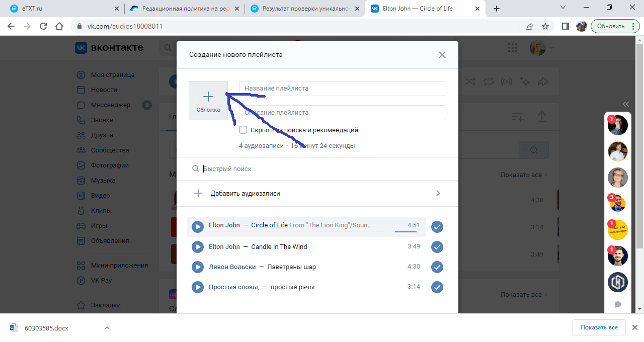Open Мини-приложения in sidebar

point(119,266)
